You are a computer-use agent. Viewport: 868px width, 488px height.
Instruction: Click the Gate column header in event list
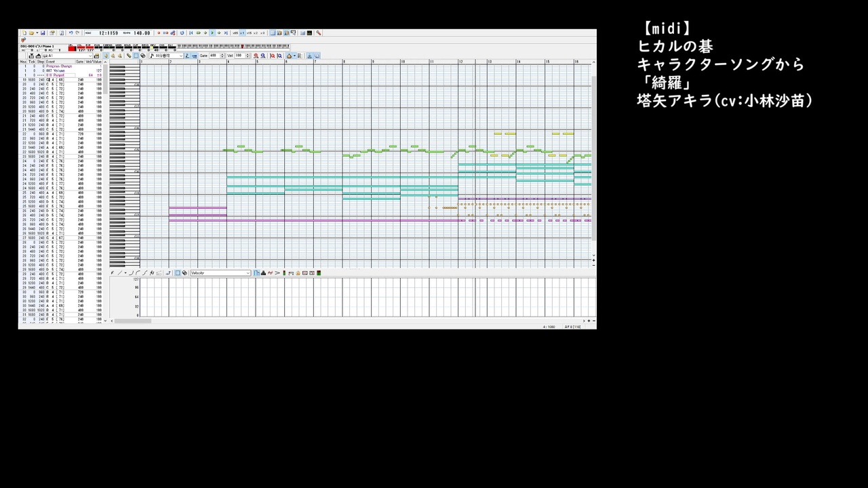(x=80, y=62)
